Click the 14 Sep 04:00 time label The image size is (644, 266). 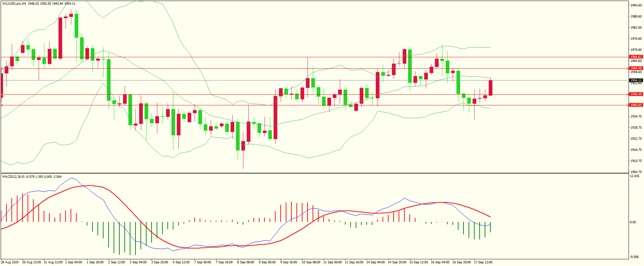coord(376,262)
